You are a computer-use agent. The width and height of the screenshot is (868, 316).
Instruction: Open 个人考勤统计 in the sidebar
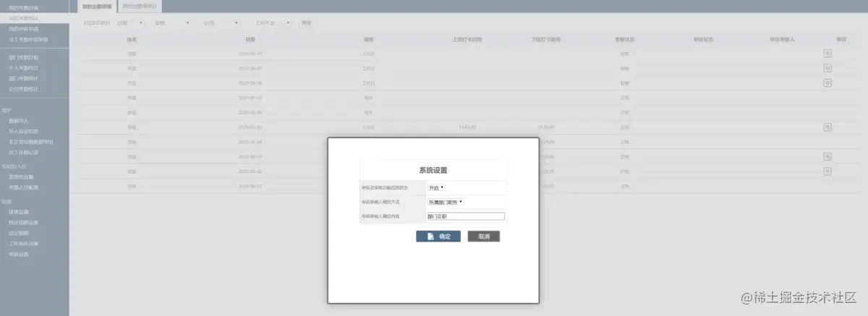(x=23, y=68)
